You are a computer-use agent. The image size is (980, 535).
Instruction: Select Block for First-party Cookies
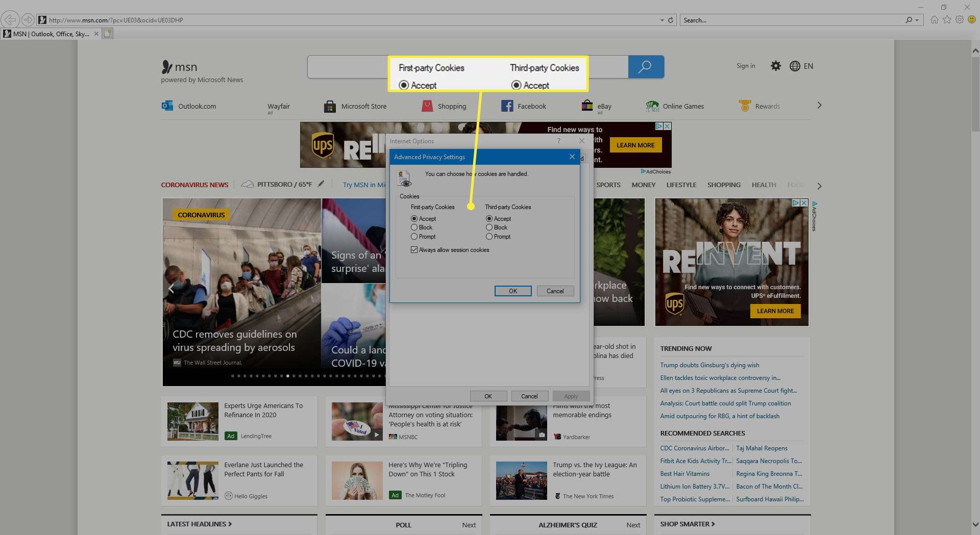click(414, 227)
